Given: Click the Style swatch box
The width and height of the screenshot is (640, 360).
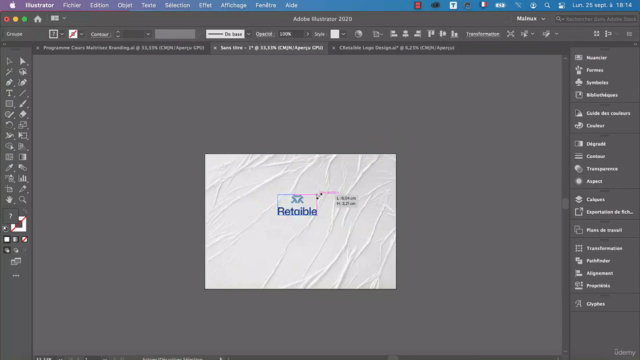Looking at the screenshot, I should (335, 34).
